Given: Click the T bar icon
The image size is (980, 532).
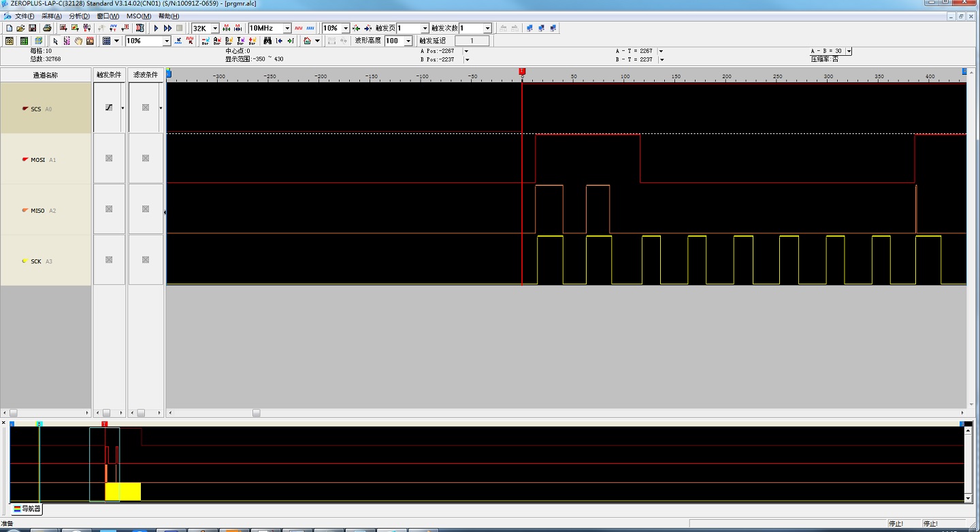Looking at the screenshot, I should point(240,41).
